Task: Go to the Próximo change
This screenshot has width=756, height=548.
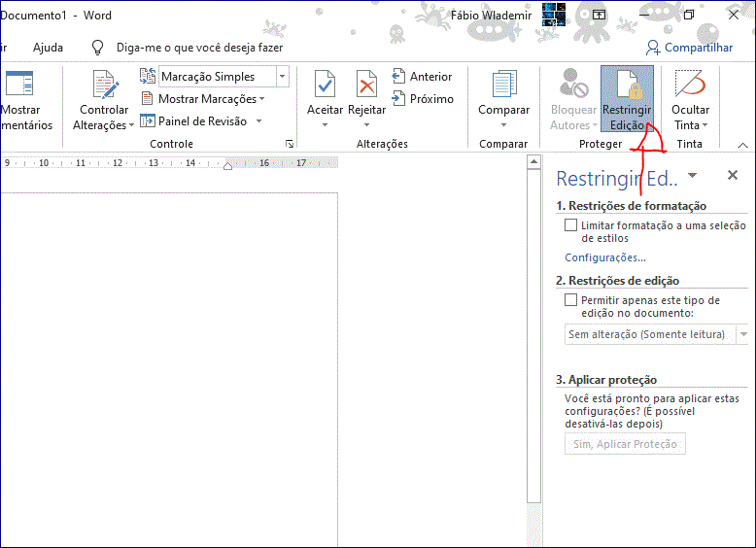Action: click(423, 99)
